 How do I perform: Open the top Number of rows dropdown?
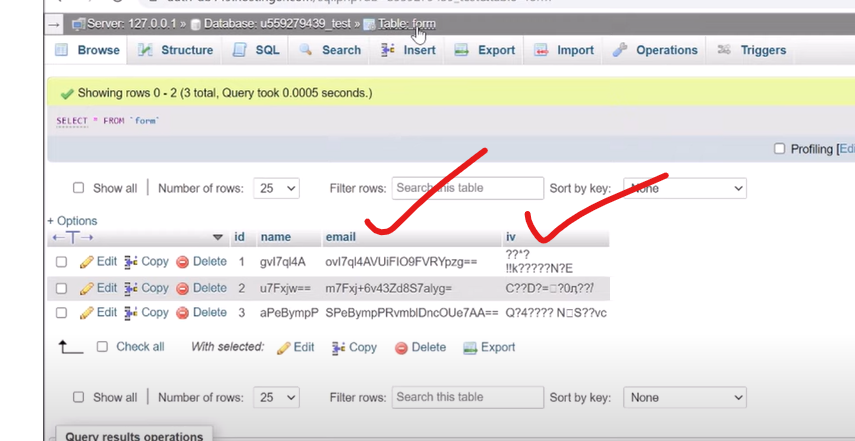(276, 188)
